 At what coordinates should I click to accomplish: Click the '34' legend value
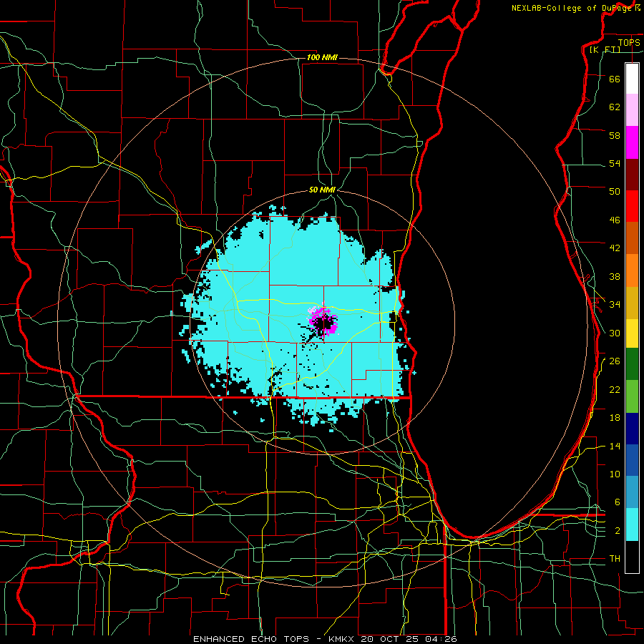[x=615, y=305]
